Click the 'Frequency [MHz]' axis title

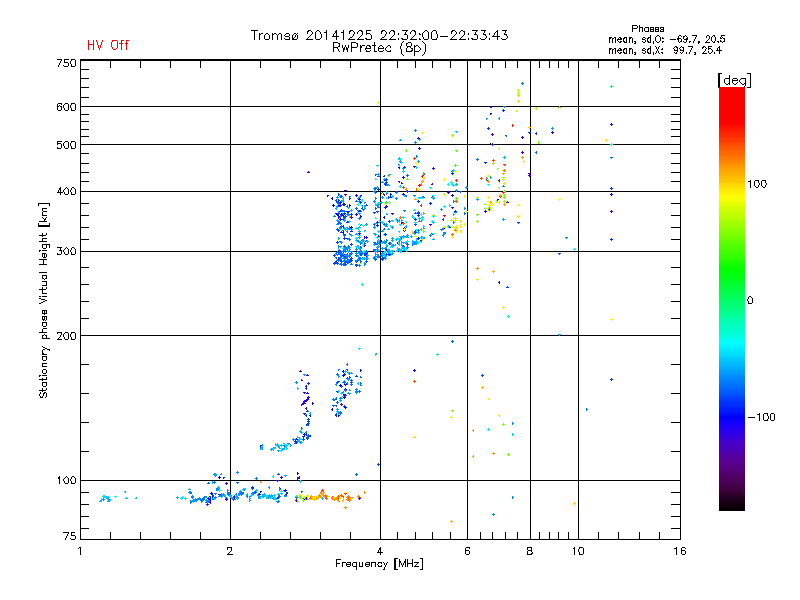[x=379, y=564]
